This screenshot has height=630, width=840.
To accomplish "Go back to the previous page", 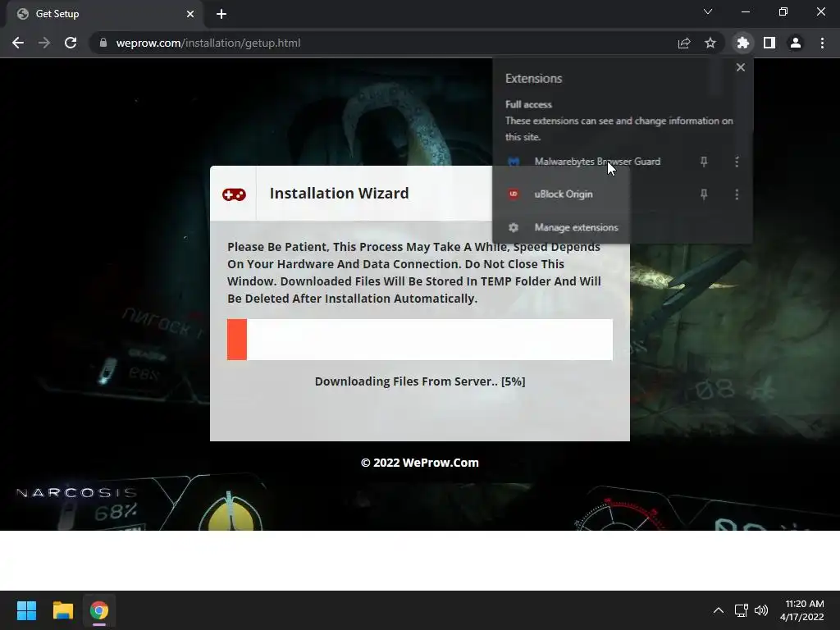I will pyautogui.click(x=18, y=43).
